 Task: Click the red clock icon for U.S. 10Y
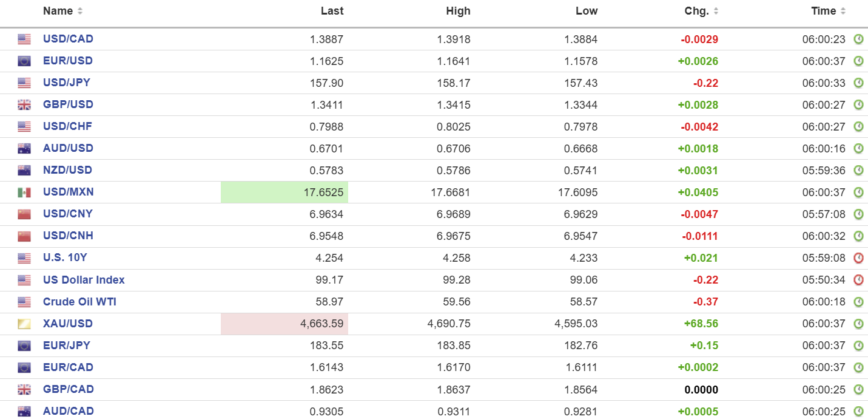click(x=858, y=258)
